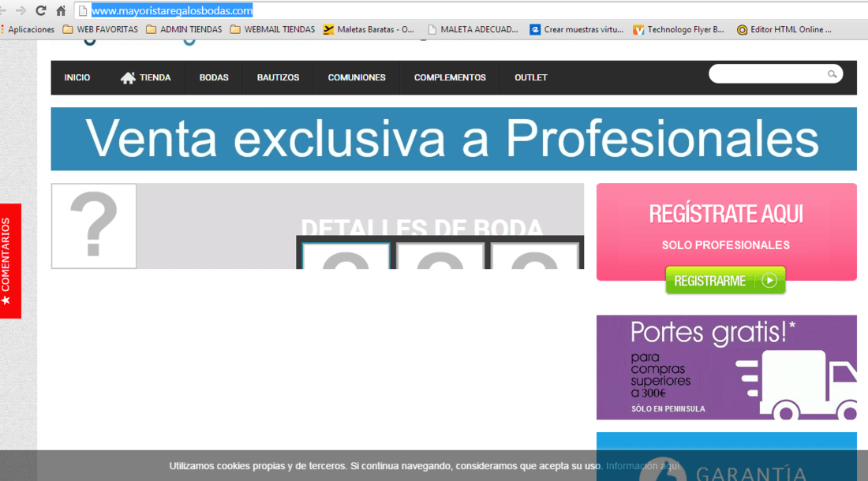Image resolution: width=868 pixels, height=481 pixels.
Task: Click the delivery truck icon
Action: 796,384
